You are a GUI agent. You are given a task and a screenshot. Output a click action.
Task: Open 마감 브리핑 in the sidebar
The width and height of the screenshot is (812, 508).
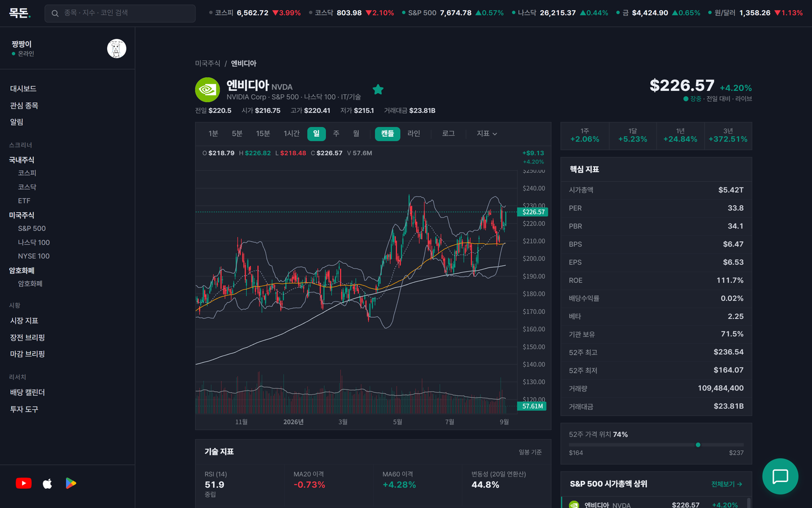click(x=28, y=354)
